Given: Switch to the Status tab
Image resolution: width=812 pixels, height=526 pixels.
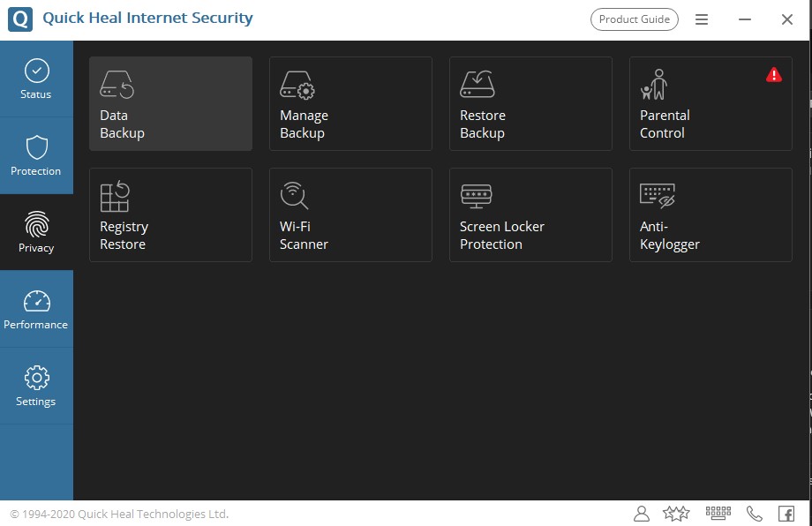Looking at the screenshot, I should pyautogui.click(x=36, y=79).
